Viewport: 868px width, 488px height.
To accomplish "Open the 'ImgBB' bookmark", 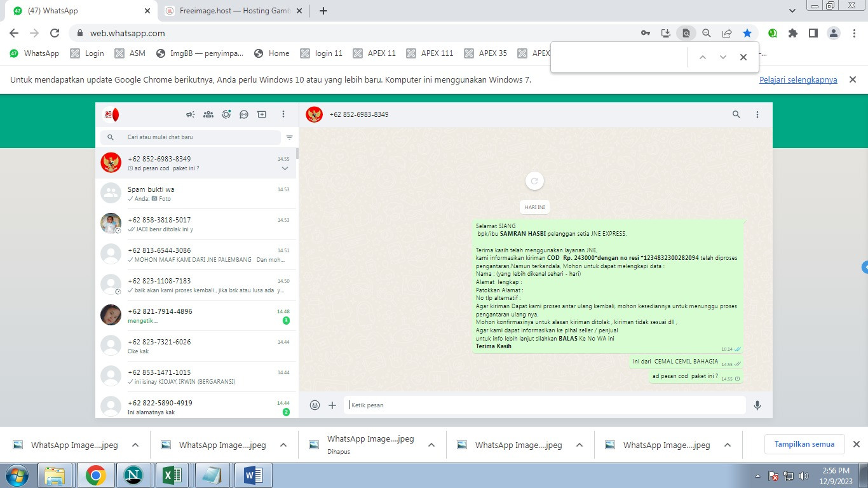I will 200,53.
